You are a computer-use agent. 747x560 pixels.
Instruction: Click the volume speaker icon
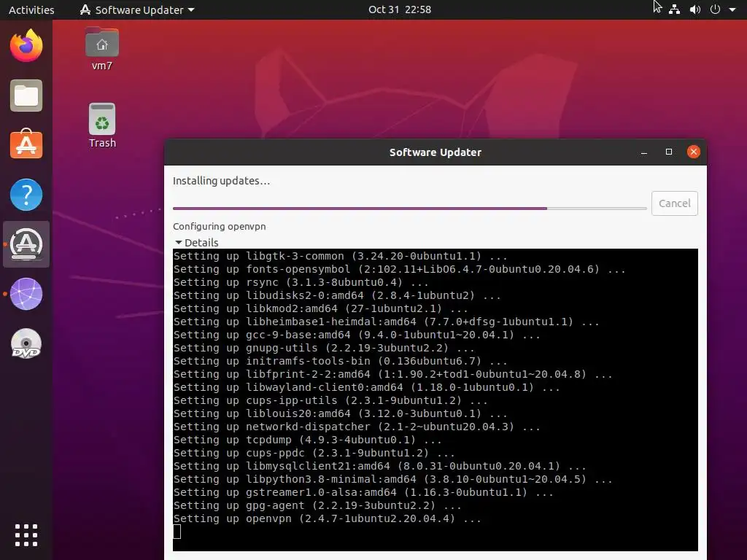[695, 9]
